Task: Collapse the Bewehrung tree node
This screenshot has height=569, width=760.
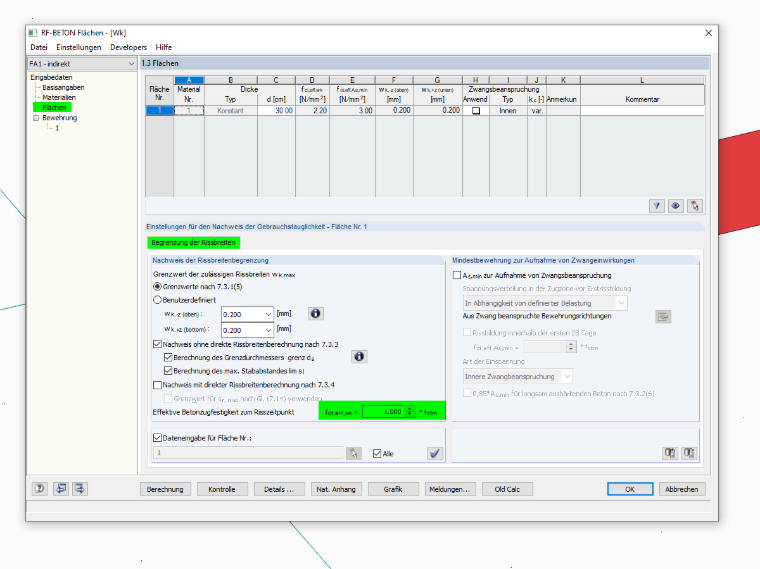Action: [x=36, y=118]
